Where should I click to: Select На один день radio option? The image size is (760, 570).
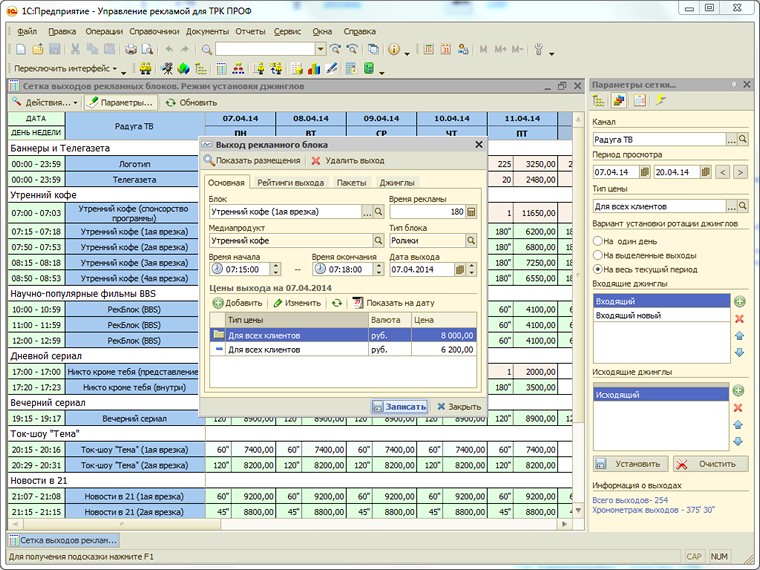pos(598,241)
